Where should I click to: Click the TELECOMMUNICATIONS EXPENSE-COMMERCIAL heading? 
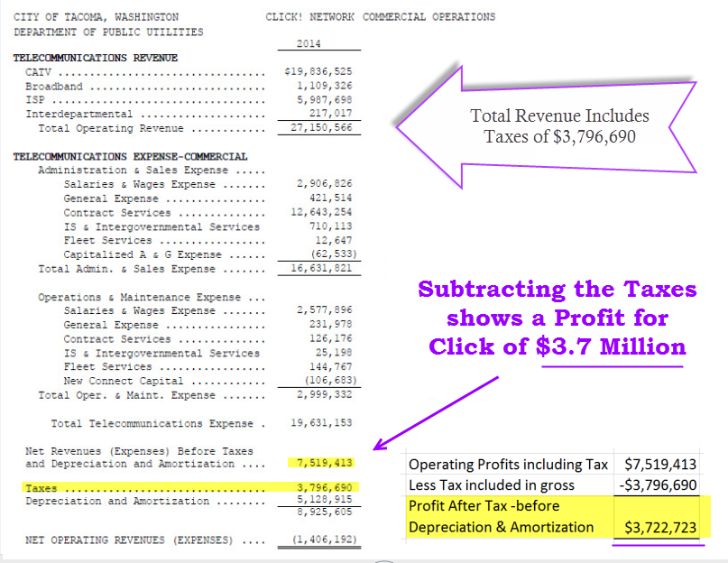pos(130,156)
